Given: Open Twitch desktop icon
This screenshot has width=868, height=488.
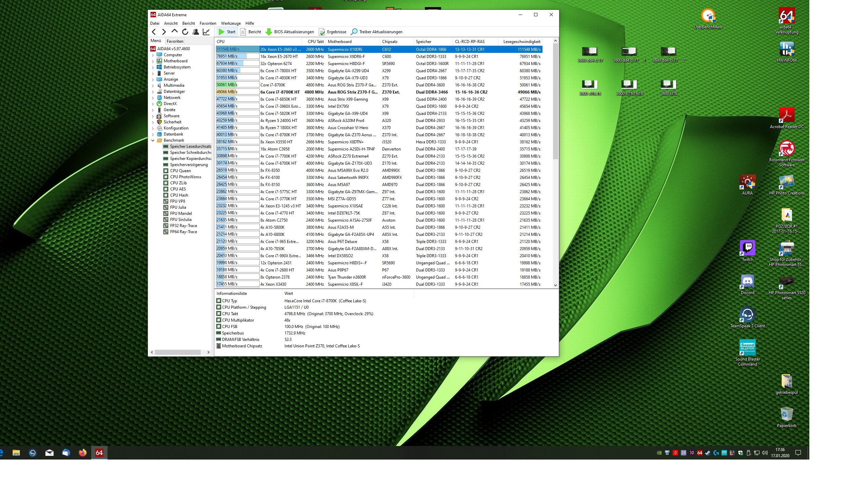Looking at the screenshot, I should [747, 251].
